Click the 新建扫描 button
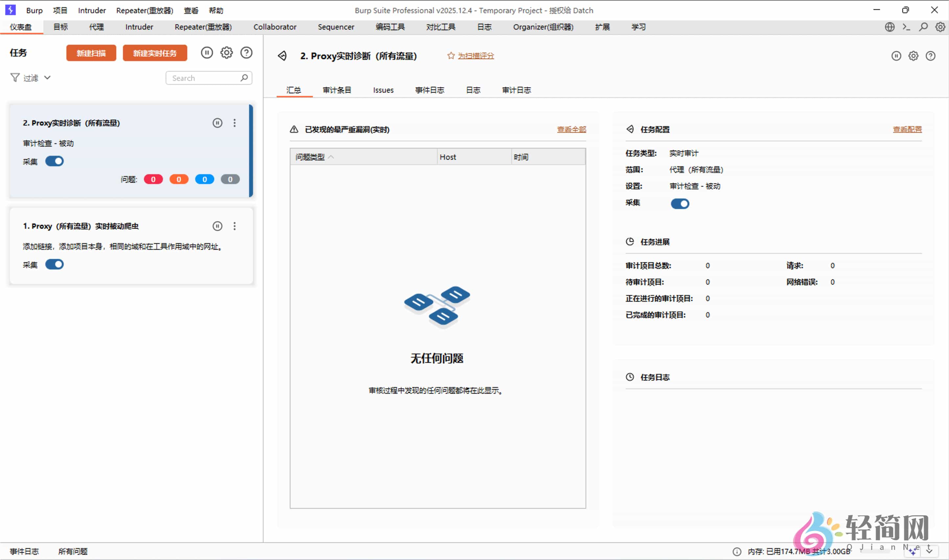The width and height of the screenshot is (949, 560). point(91,53)
